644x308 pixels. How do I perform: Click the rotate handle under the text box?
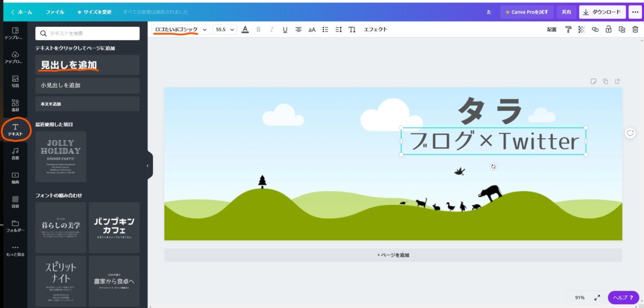click(493, 167)
